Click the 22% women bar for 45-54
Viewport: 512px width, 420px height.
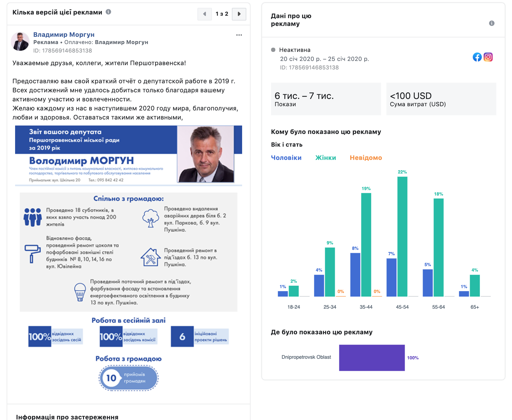(402, 236)
